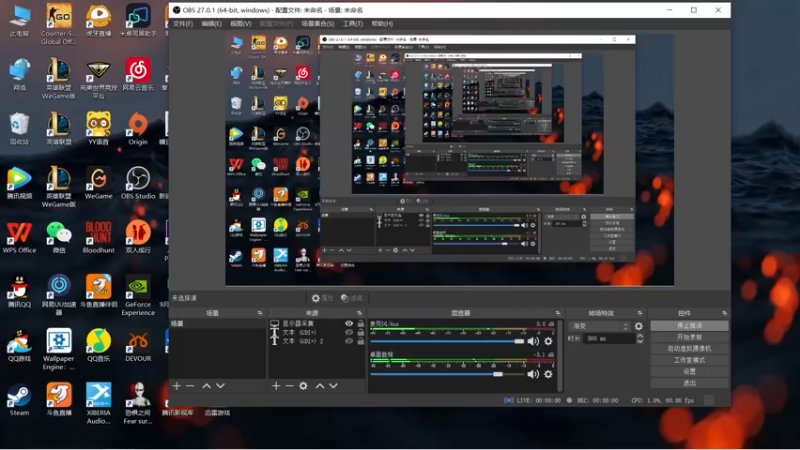Screen dimensions: 800x450
Task: Open DEVOUR desktop icon
Action: pos(138,346)
